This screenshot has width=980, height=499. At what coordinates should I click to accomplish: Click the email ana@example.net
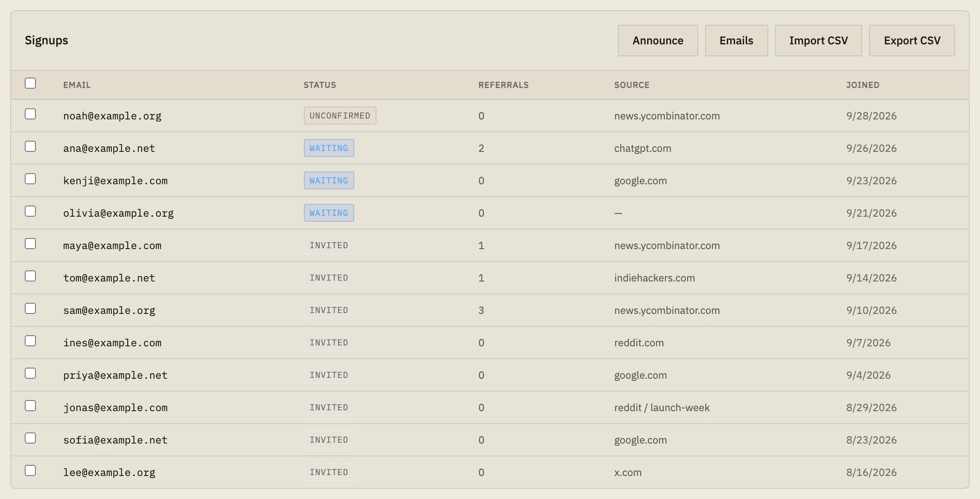click(109, 148)
